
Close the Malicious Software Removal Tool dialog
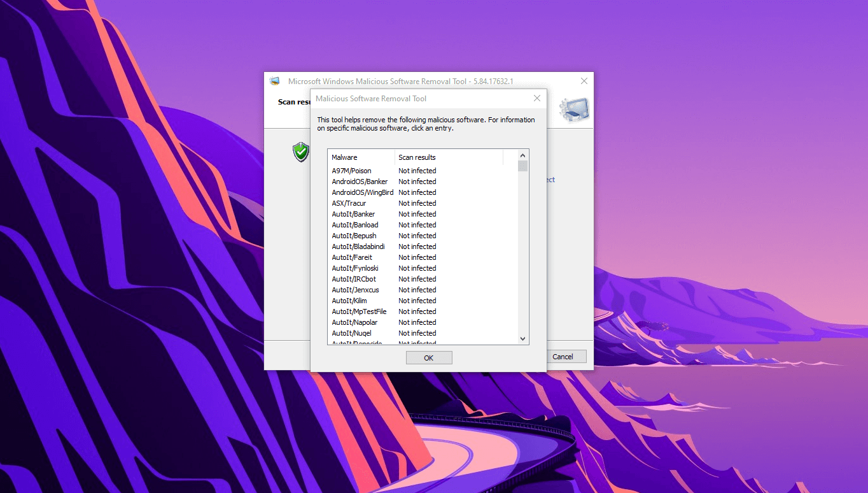(x=536, y=98)
